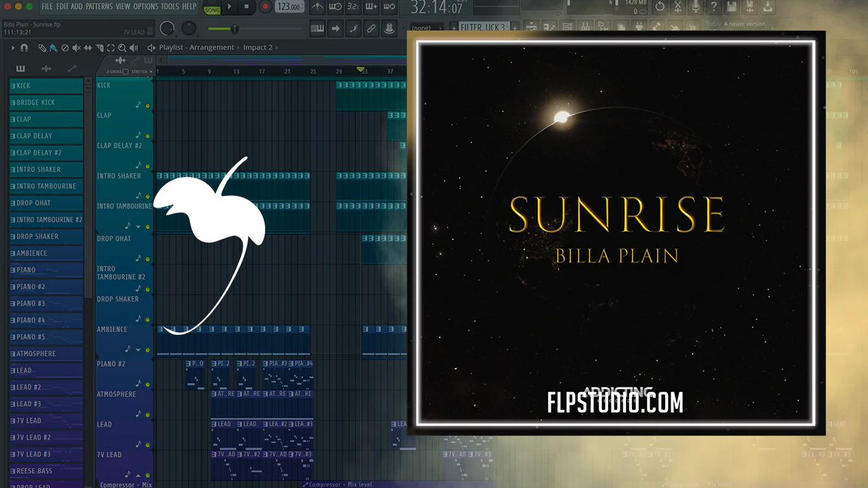This screenshot has width=868, height=488.
Task: Toggle blend recording overdub icon
Action: click(x=371, y=7)
